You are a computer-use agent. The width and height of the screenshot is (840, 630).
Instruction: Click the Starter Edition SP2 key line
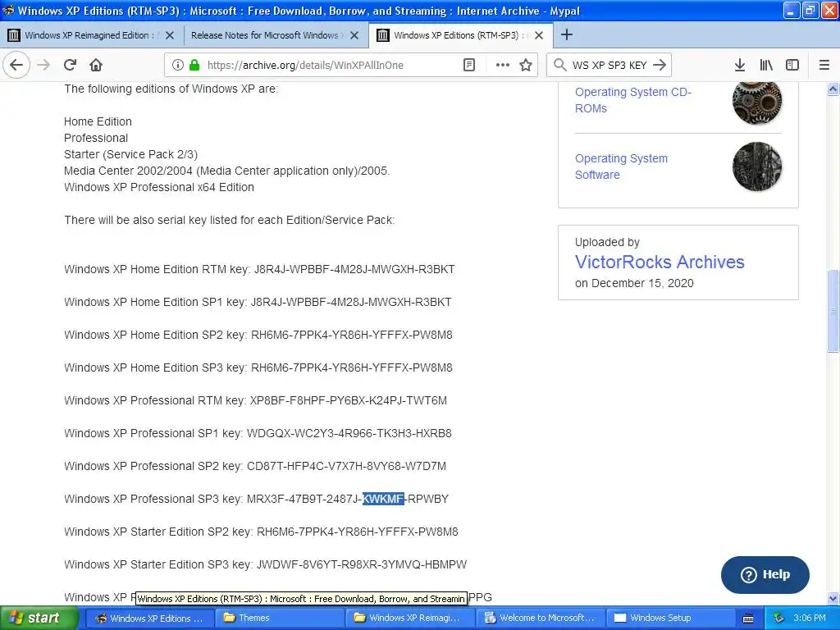pos(261,532)
